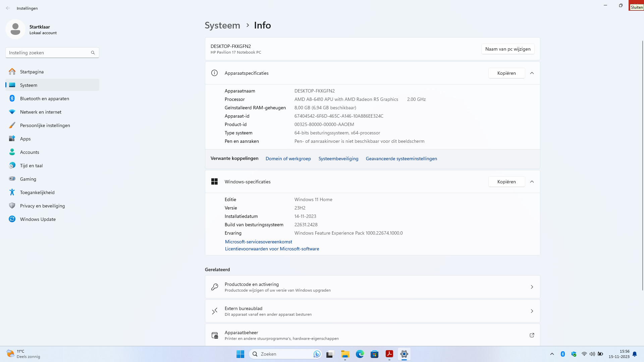Screen dimensions: 644x362
Task: Open Microsoft Edge from the taskbar
Action: pyautogui.click(x=360, y=354)
